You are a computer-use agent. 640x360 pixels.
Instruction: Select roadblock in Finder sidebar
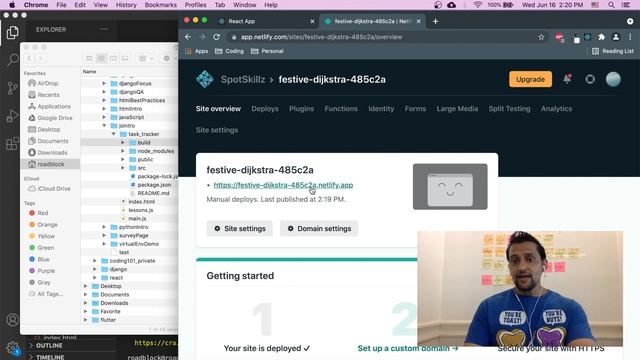pos(50,164)
